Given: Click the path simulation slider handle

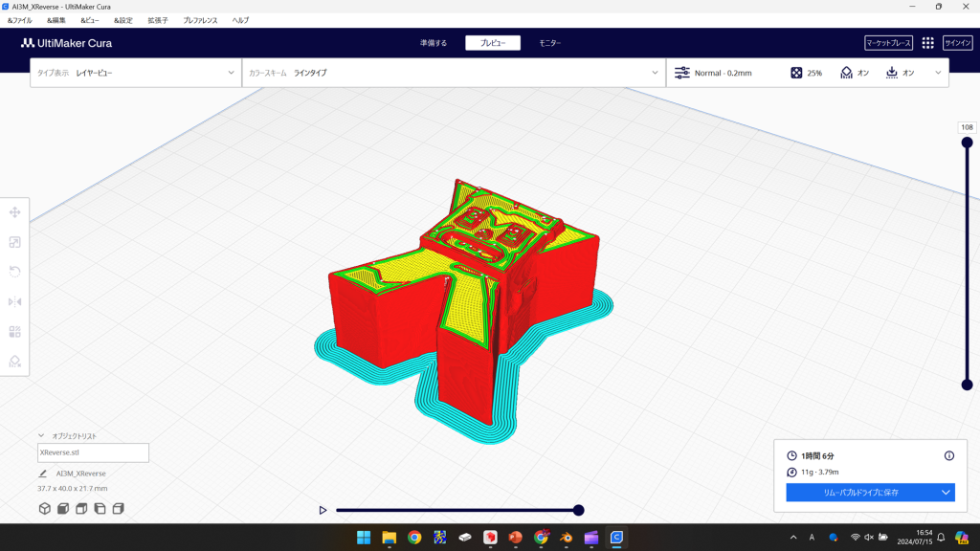Looking at the screenshot, I should click(579, 511).
